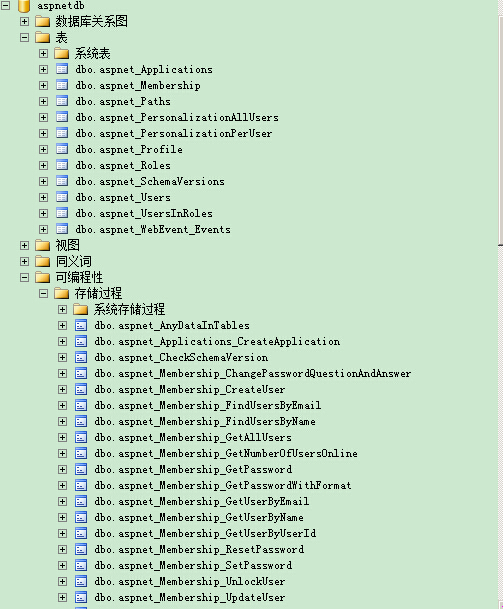Select dbo.aspnet_PersonalizationPerUser table

pos(174,133)
